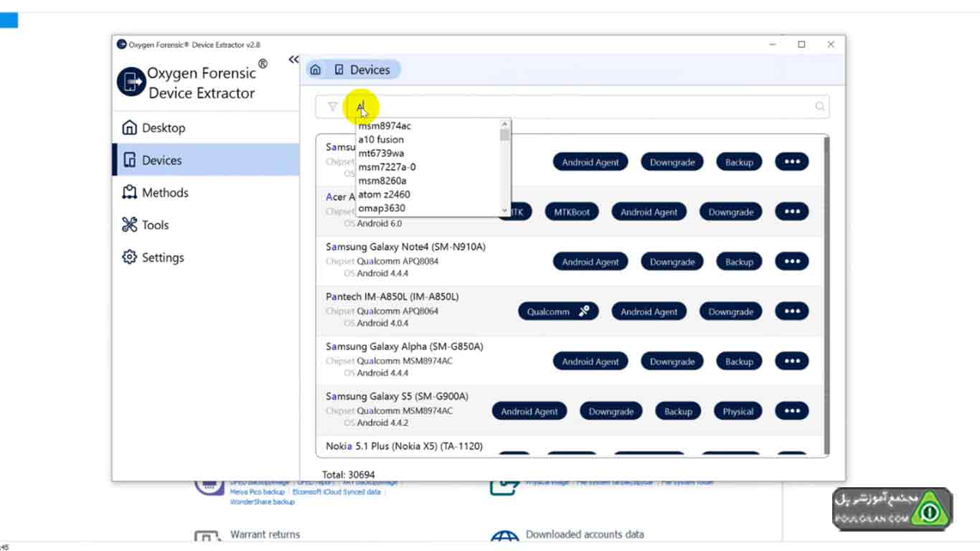Click Android Agent for Pantech IM-A850L
The image size is (980, 551).
pyautogui.click(x=649, y=311)
